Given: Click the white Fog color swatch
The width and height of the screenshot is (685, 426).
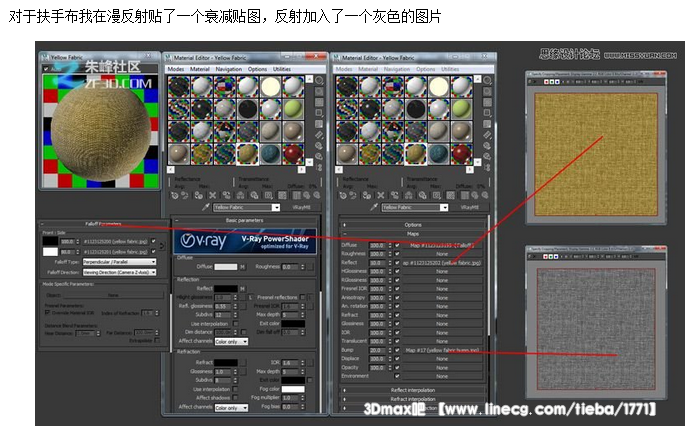Looking at the screenshot, I should [293, 389].
